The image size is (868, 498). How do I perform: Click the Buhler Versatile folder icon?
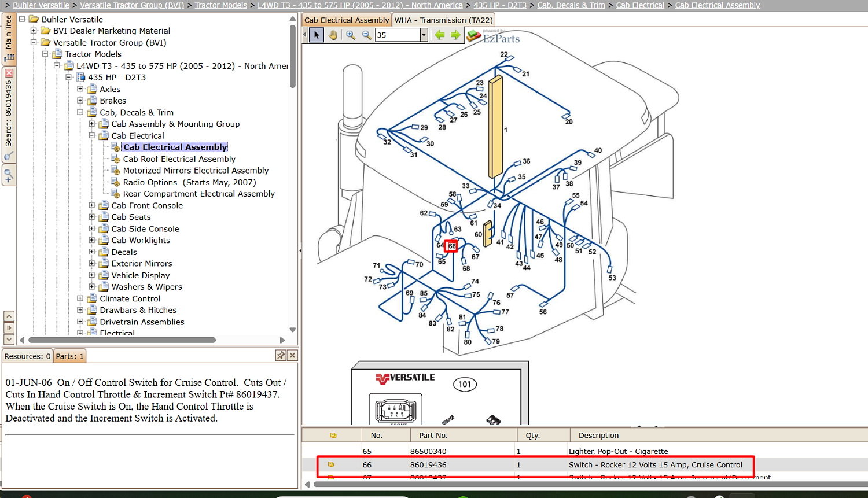(x=34, y=19)
